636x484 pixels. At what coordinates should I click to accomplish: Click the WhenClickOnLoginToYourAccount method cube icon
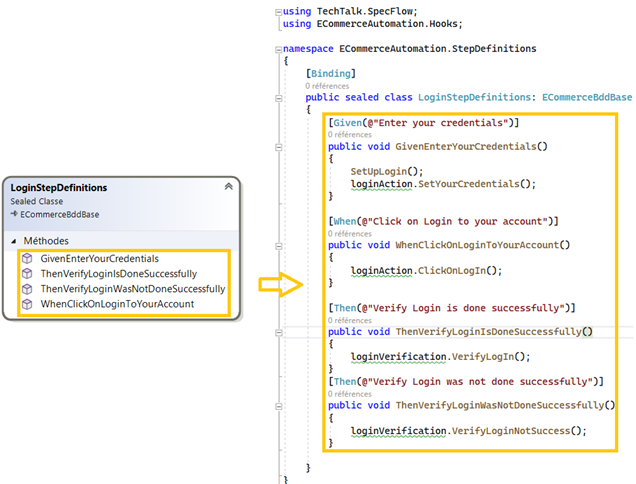tap(27, 304)
